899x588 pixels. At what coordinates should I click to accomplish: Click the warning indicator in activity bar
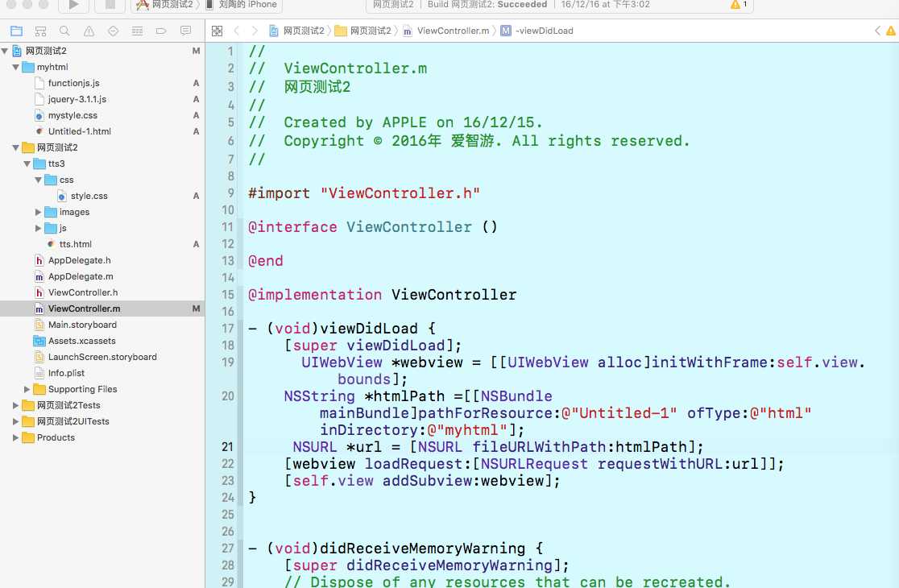click(x=739, y=5)
